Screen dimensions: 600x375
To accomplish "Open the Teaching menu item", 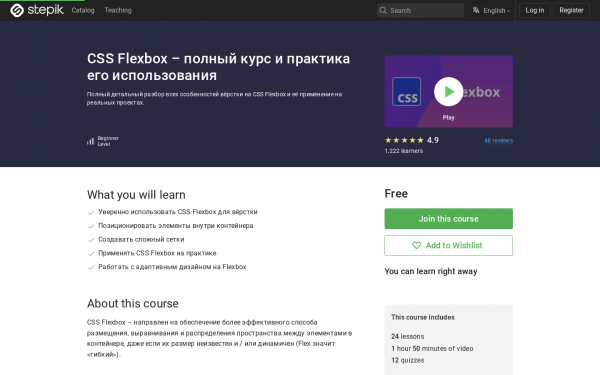I will [x=118, y=10].
